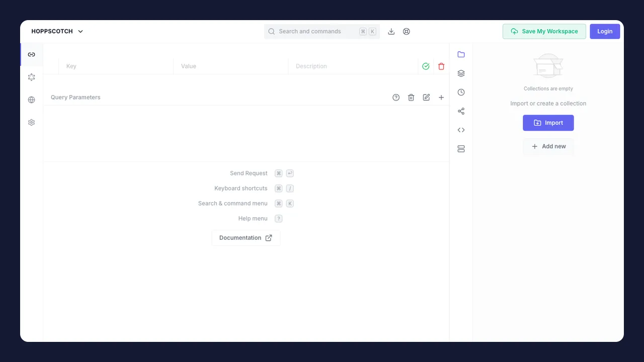This screenshot has width=644, height=362.
Task: Click the 'Query Parameters' heading text
Action: coord(75,97)
